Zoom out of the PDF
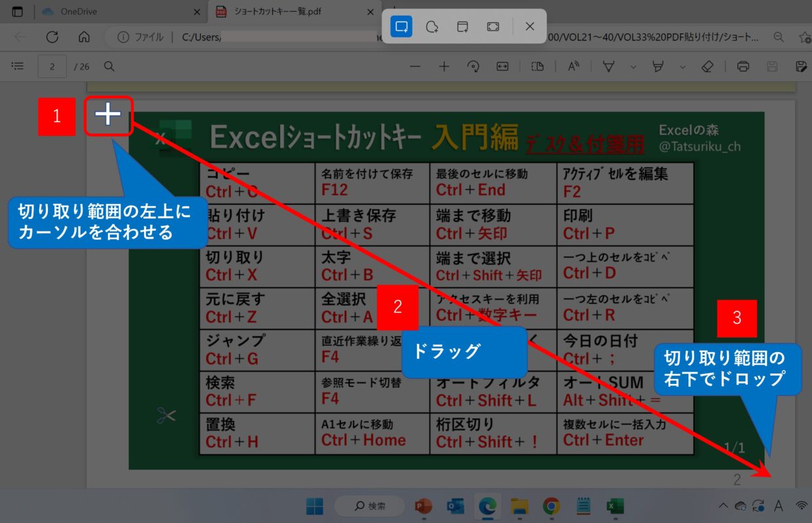 (x=415, y=66)
